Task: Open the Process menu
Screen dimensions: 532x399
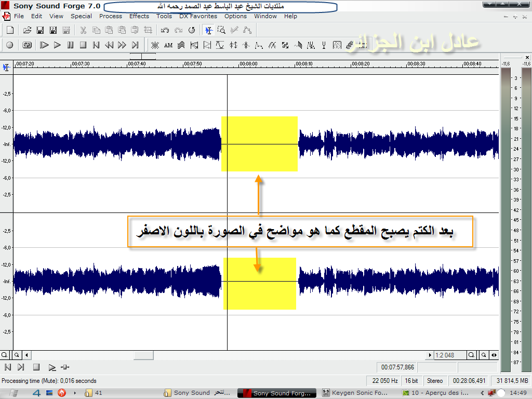Action: pos(111,16)
